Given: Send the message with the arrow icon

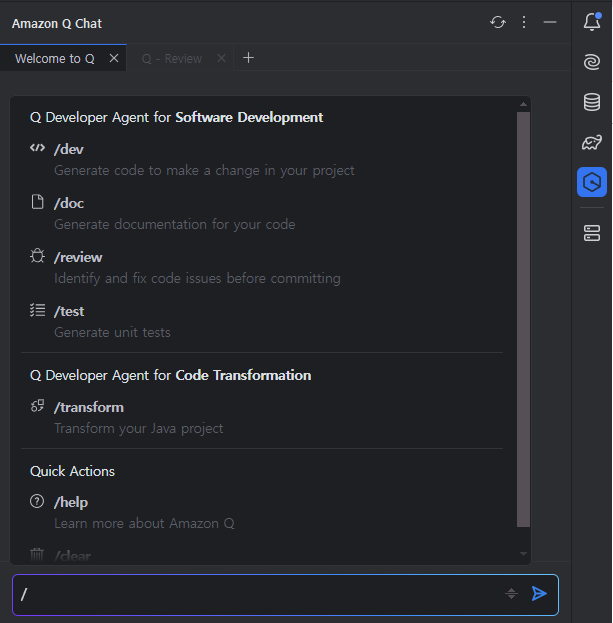Looking at the screenshot, I should click(539, 594).
